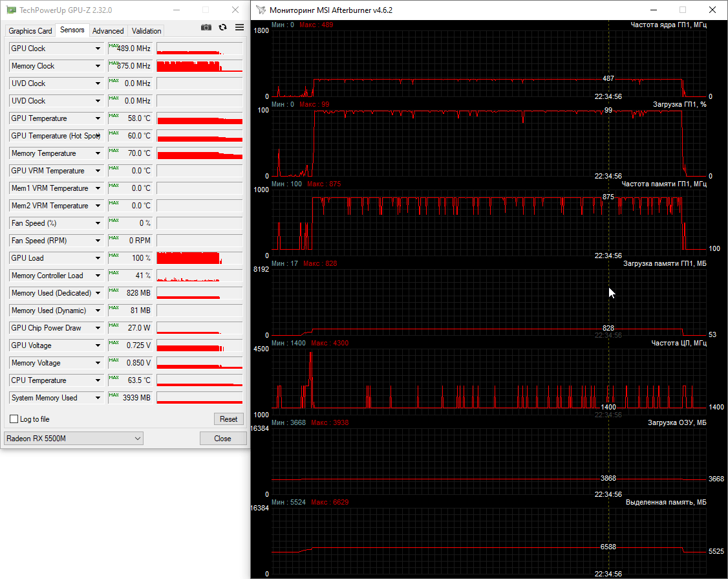Viewport: 728px width, 579px height.
Task: Open the Memory Temperature sensor dropdown
Action: (98, 153)
